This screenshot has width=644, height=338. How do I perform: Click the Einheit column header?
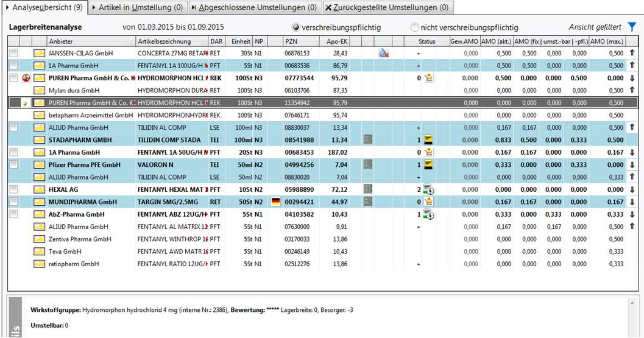pyautogui.click(x=241, y=41)
